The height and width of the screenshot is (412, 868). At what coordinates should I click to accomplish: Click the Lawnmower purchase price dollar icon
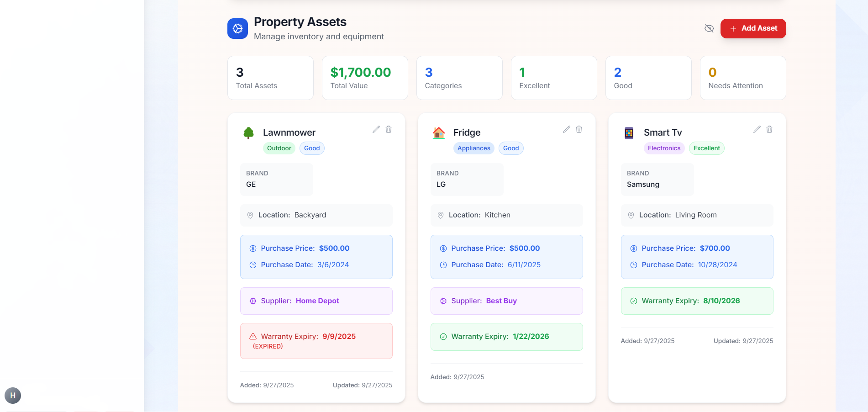[253, 248]
